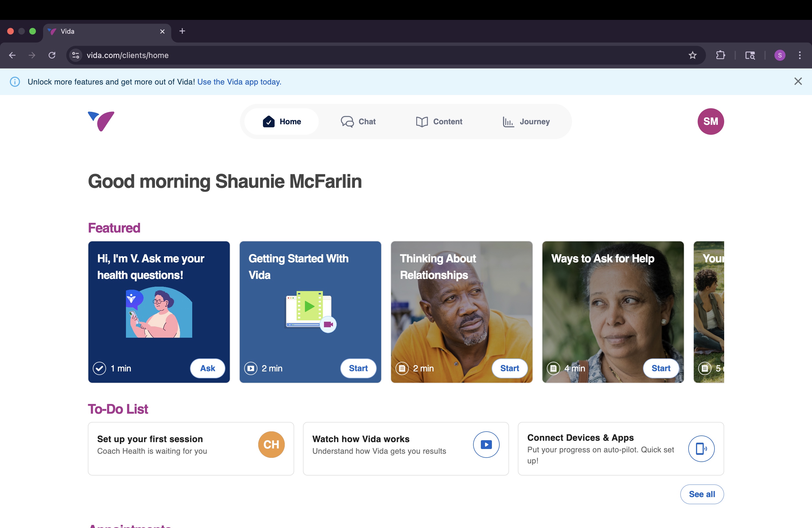Click the CH coach avatar icon

[271, 444]
